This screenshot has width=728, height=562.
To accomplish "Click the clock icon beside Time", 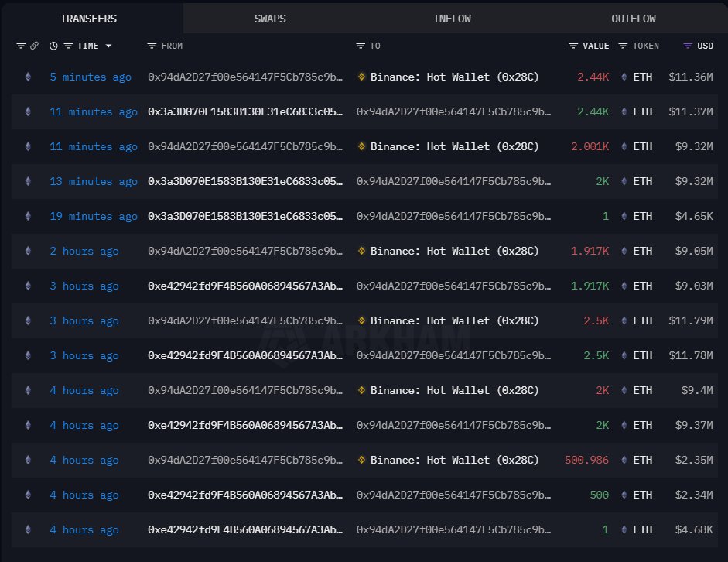I will 53,46.
